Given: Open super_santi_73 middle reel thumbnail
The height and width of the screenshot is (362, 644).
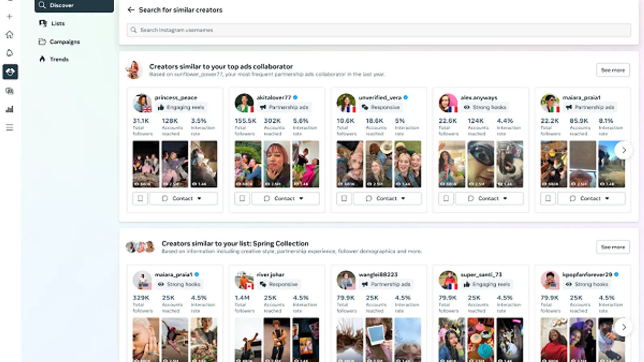Looking at the screenshot, I should click(x=481, y=340).
